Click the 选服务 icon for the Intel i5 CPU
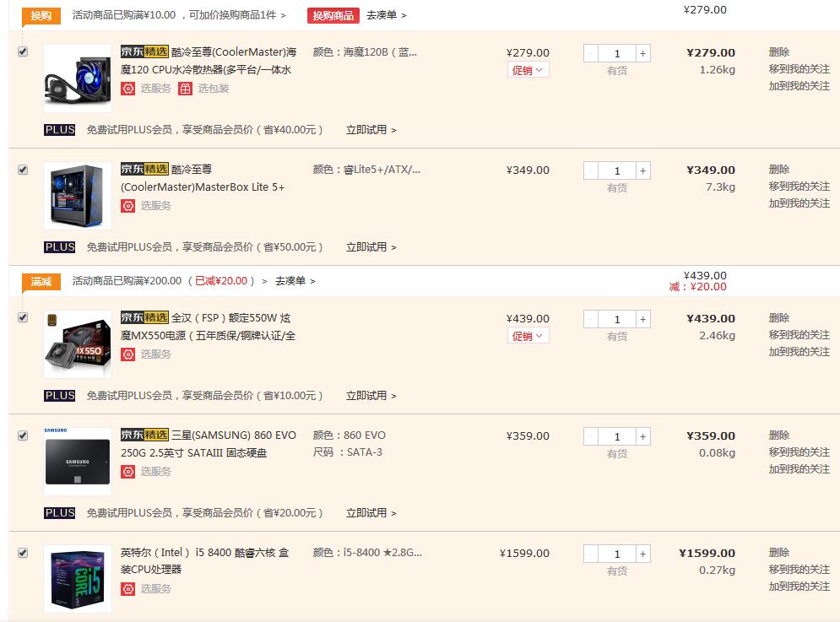The height and width of the screenshot is (622, 840). pos(127,589)
